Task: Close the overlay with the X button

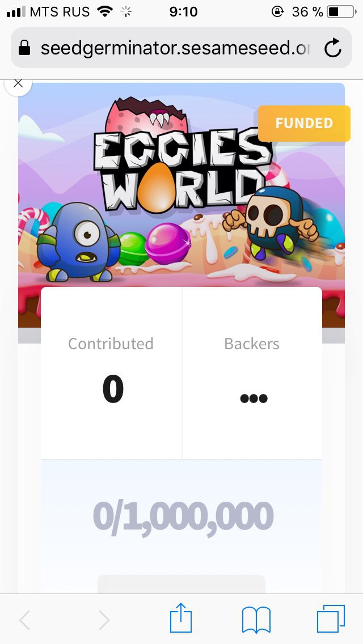Action: tap(18, 84)
